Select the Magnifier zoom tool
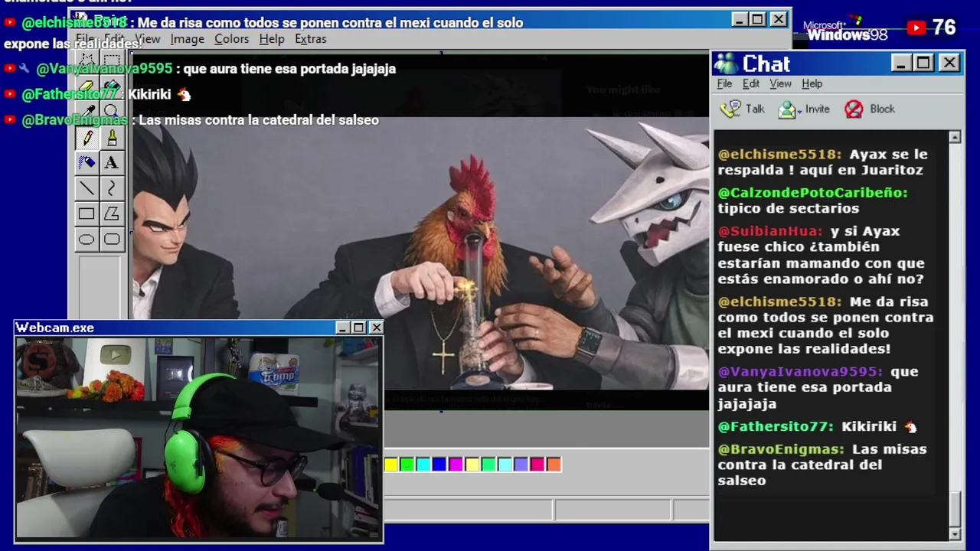The image size is (980, 551). pyautogui.click(x=112, y=112)
